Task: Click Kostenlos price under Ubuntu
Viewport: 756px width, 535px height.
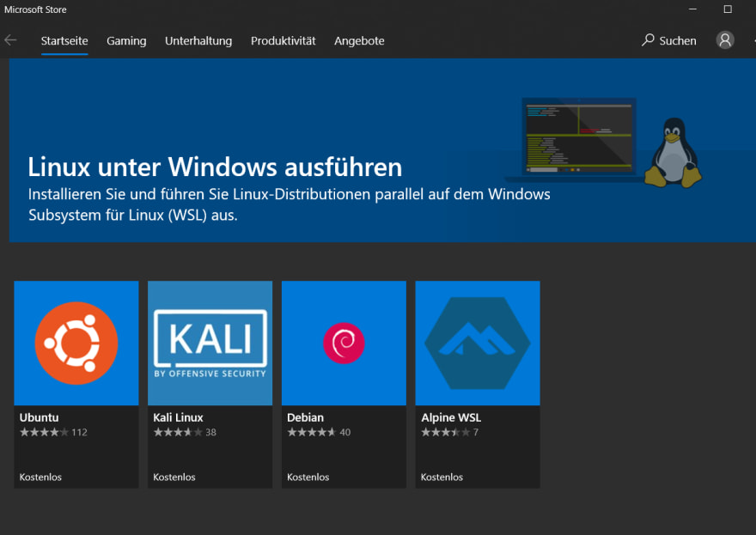Action: tap(40, 477)
